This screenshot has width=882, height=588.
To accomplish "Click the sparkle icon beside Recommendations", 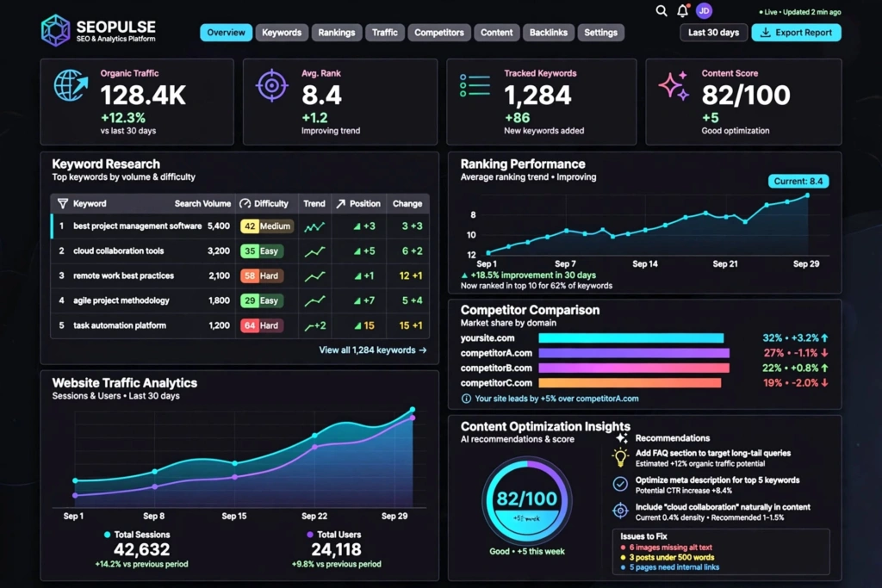I will coord(622,437).
